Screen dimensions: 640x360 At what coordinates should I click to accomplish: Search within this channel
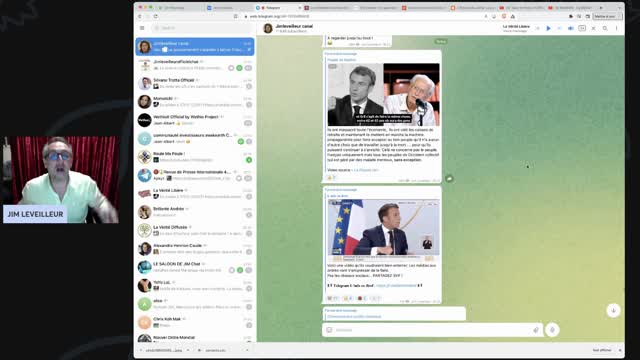click(605, 28)
